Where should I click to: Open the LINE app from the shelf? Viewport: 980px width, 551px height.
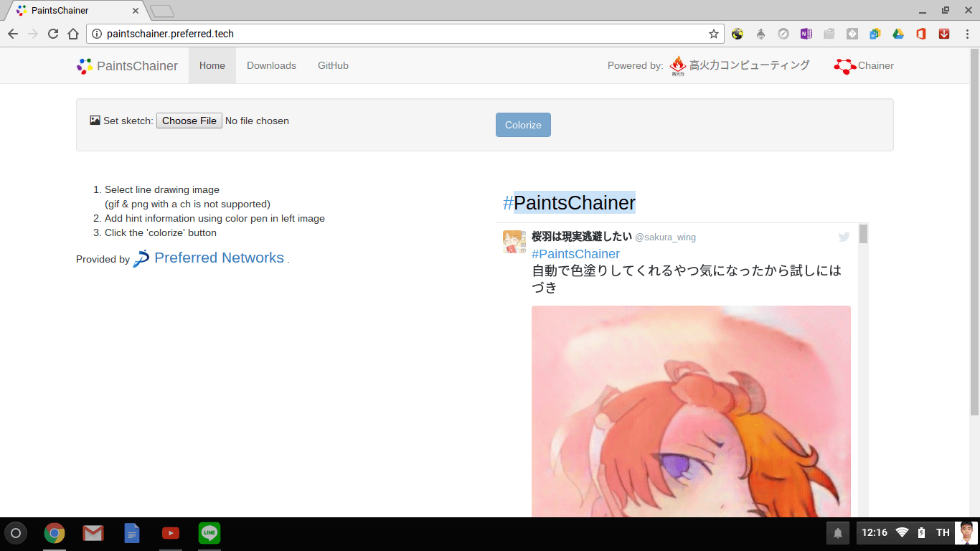click(x=209, y=533)
